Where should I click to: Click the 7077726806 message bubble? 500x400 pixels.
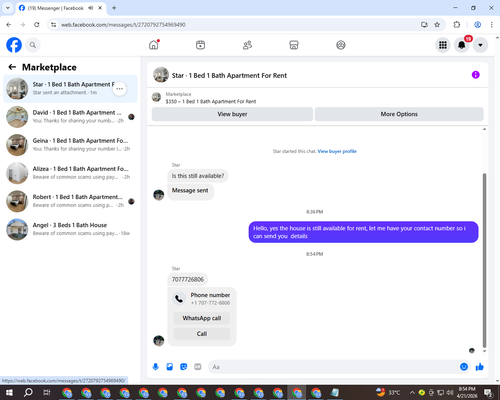[188, 279]
